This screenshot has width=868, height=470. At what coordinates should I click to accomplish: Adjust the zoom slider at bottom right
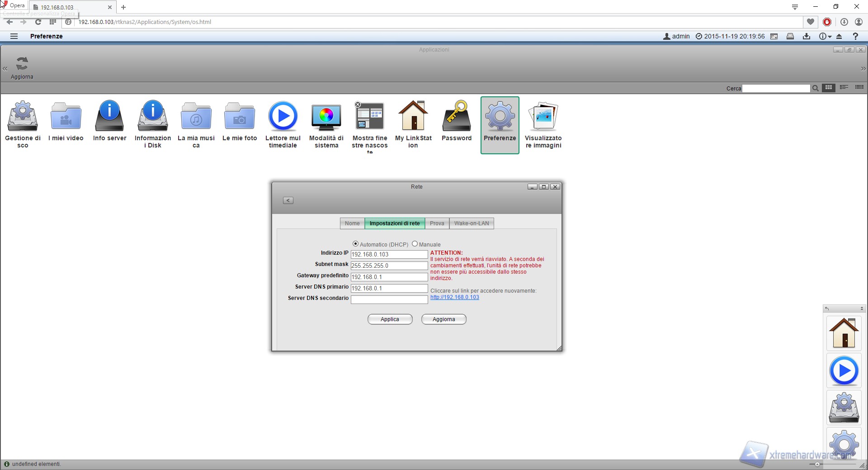[x=817, y=464]
